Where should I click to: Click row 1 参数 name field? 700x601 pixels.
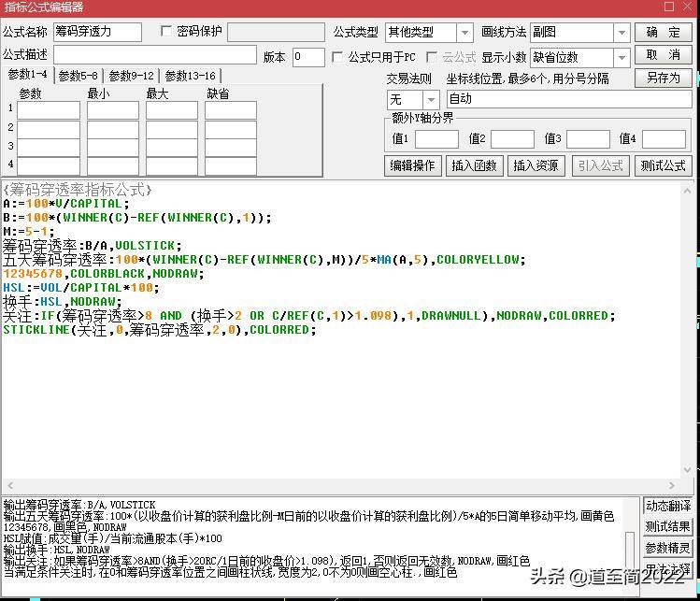click(49, 110)
